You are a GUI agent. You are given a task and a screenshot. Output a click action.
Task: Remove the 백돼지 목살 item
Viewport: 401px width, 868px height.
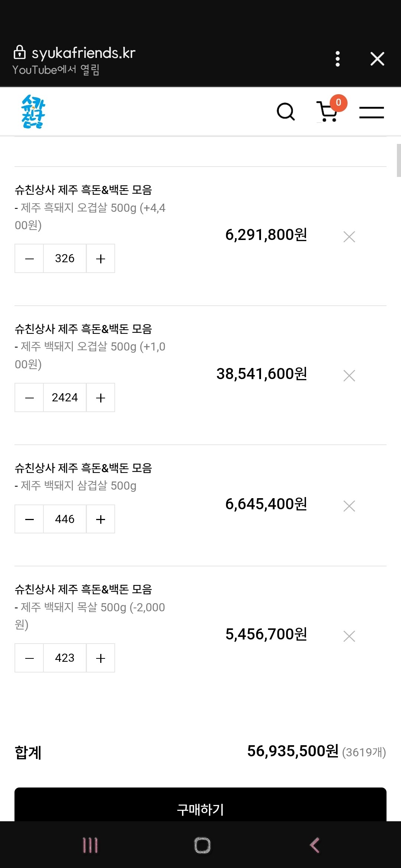pyautogui.click(x=349, y=636)
